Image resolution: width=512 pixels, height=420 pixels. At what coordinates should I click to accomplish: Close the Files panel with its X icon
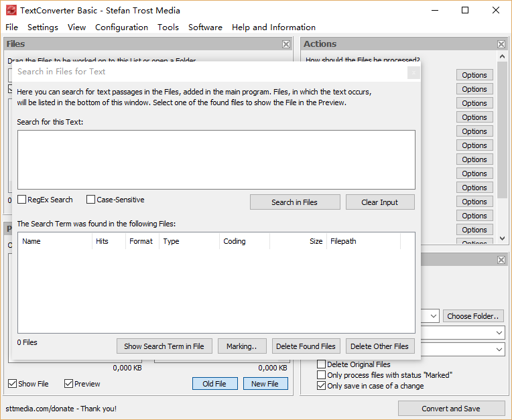286,44
